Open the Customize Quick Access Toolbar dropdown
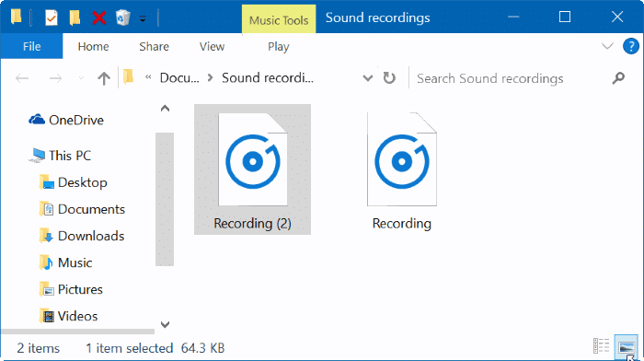The height and width of the screenshot is (361, 644). [143, 19]
